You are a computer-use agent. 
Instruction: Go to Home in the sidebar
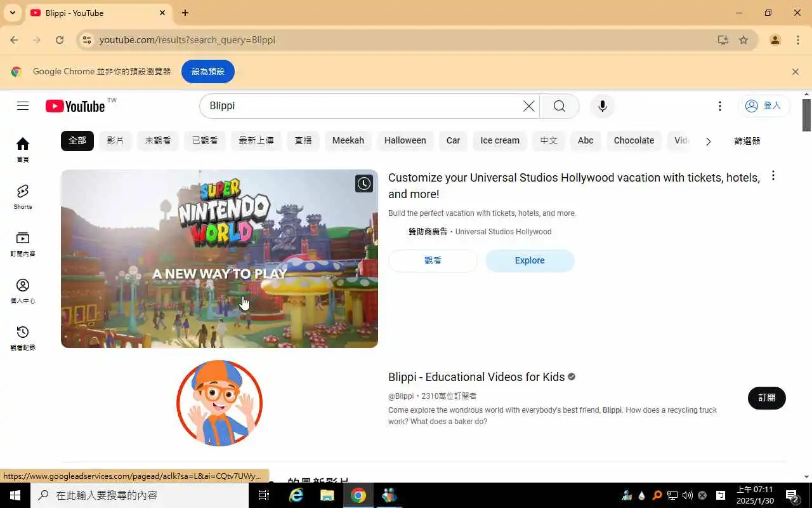click(23, 149)
